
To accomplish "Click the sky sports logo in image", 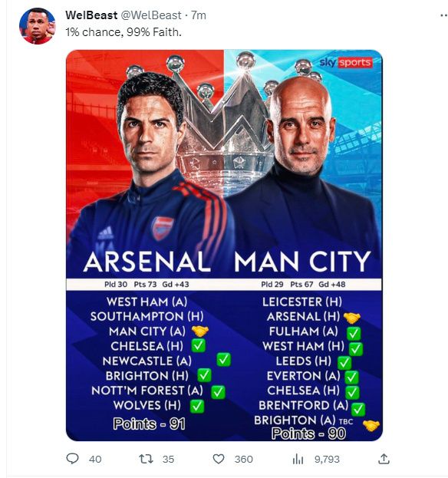I will point(346,62).
